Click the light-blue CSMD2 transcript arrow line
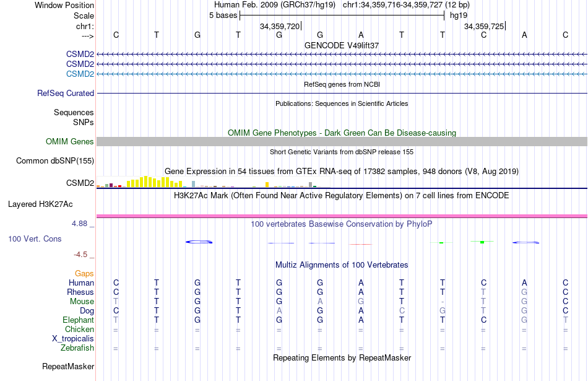 pos(342,74)
